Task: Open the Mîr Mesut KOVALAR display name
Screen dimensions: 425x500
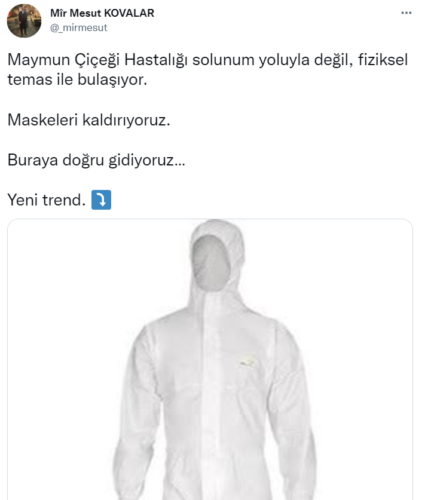Action: click(102, 13)
